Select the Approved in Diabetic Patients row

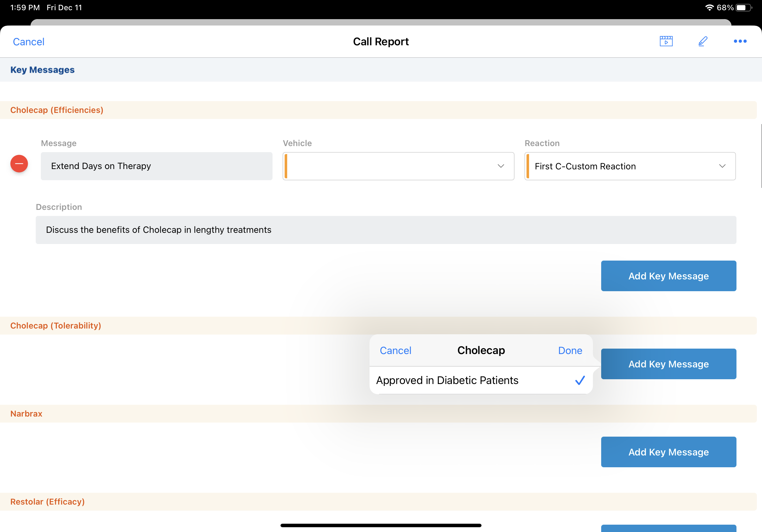coord(447,380)
